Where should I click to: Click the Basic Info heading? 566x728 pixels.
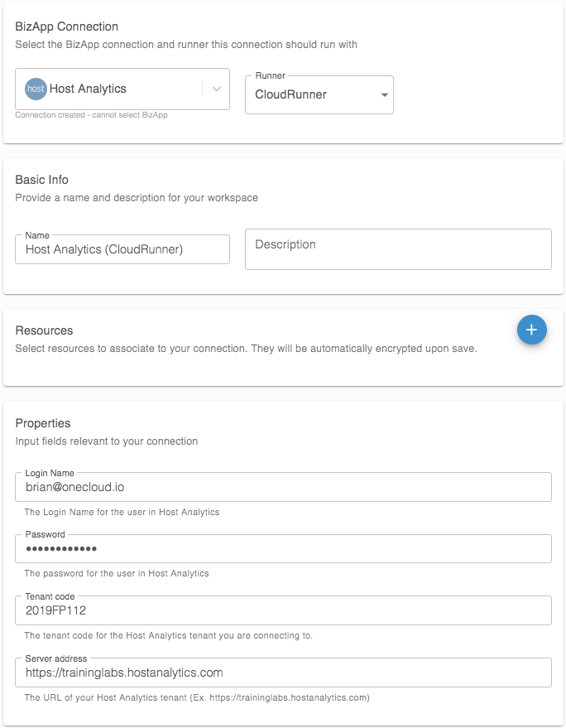point(41,180)
